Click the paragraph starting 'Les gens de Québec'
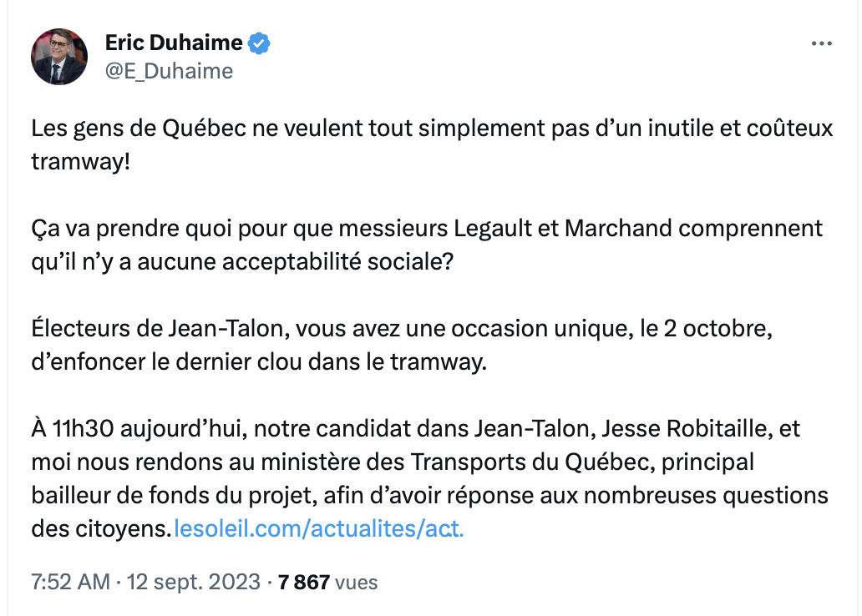Image resolution: width=862 pixels, height=616 pixels. click(432, 144)
